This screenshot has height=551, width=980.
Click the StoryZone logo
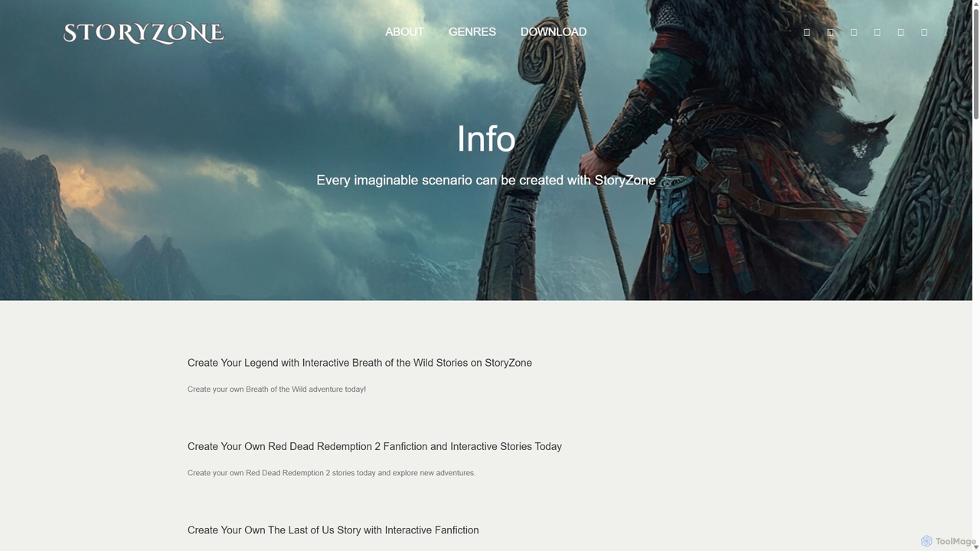(x=144, y=33)
